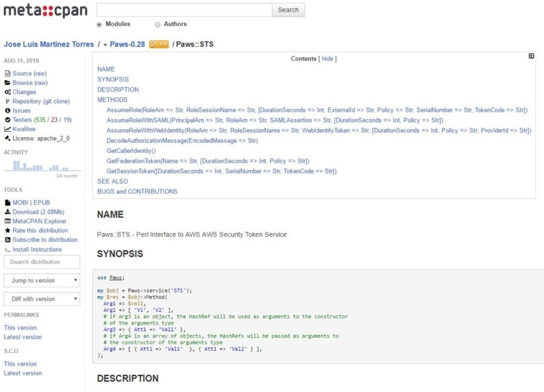Hide the Contents table
The width and height of the screenshot is (544, 392).
[x=327, y=59]
